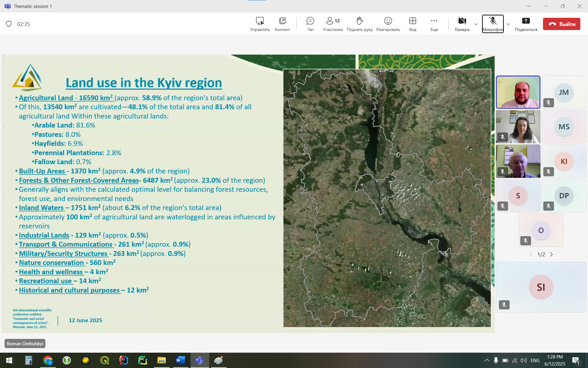The height and width of the screenshot is (368, 588).
Task: Open the React emoji menu
Action: 388,24
